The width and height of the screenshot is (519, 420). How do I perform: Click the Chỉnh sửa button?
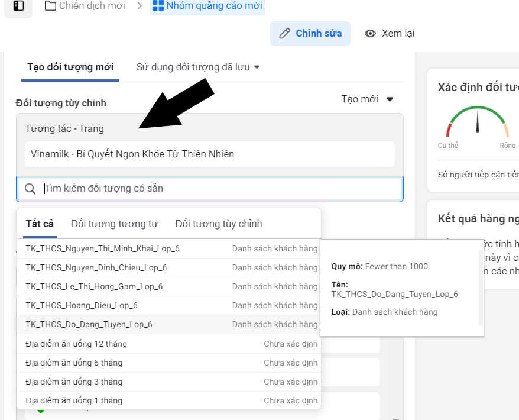tap(310, 34)
